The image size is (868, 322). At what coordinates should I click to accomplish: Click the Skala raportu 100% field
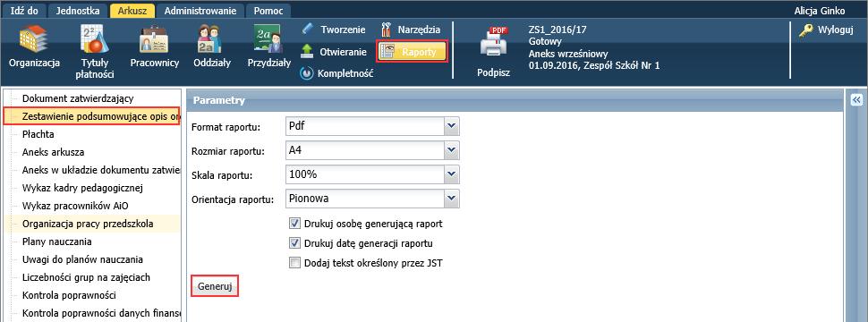coord(365,174)
